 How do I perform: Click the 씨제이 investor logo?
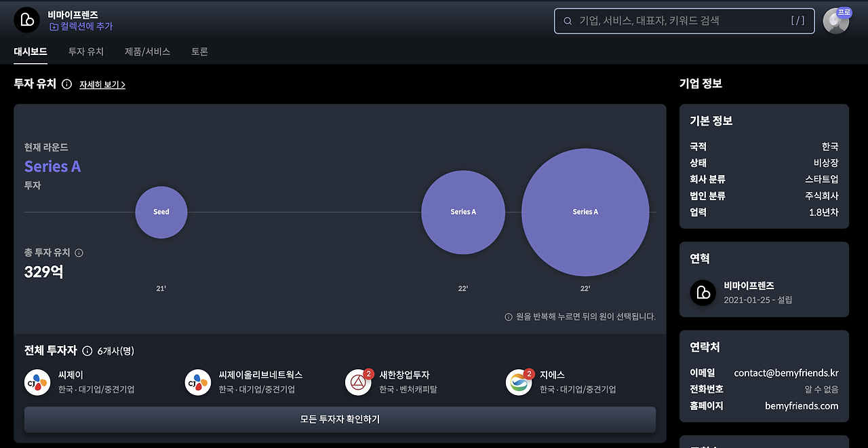(37, 383)
